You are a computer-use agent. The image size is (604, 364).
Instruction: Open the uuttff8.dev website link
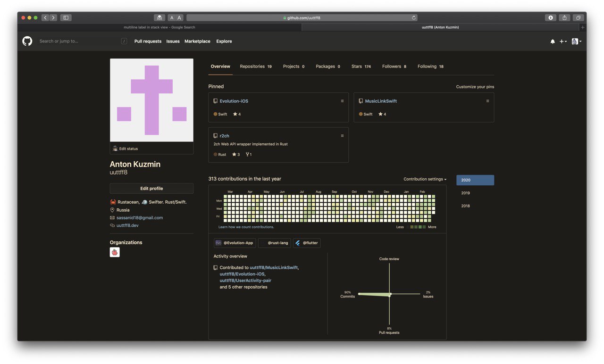pyautogui.click(x=127, y=225)
